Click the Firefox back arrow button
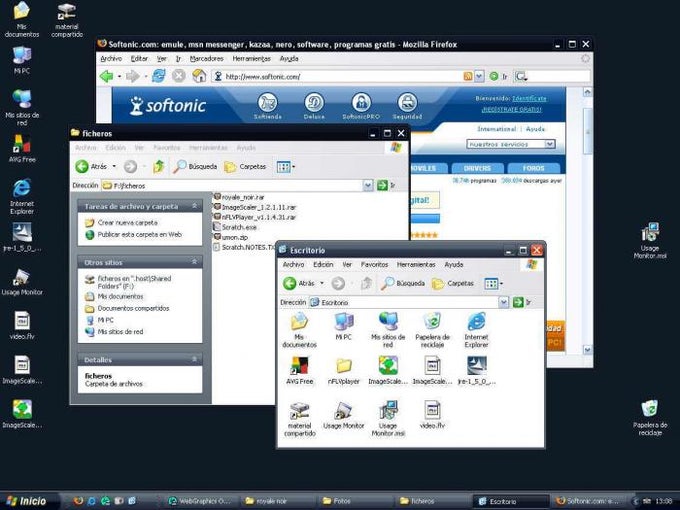This screenshot has width=680, height=510. (106, 76)
